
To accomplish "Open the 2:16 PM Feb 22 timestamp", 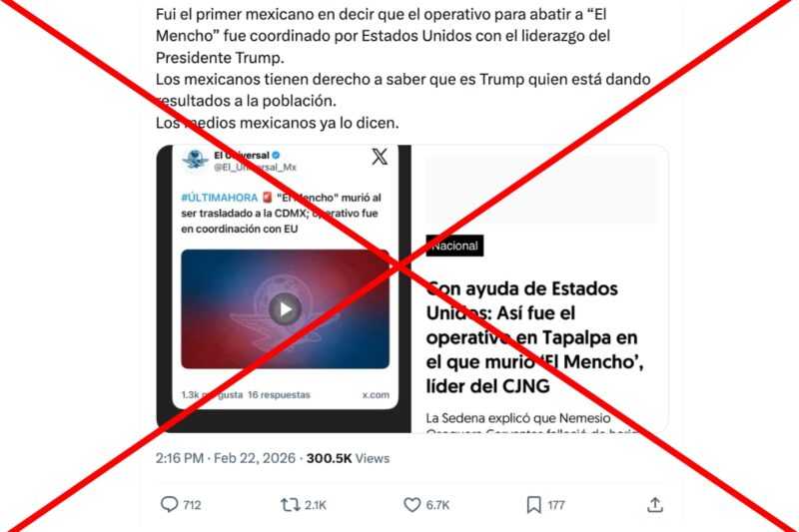I will coord(226,458).
